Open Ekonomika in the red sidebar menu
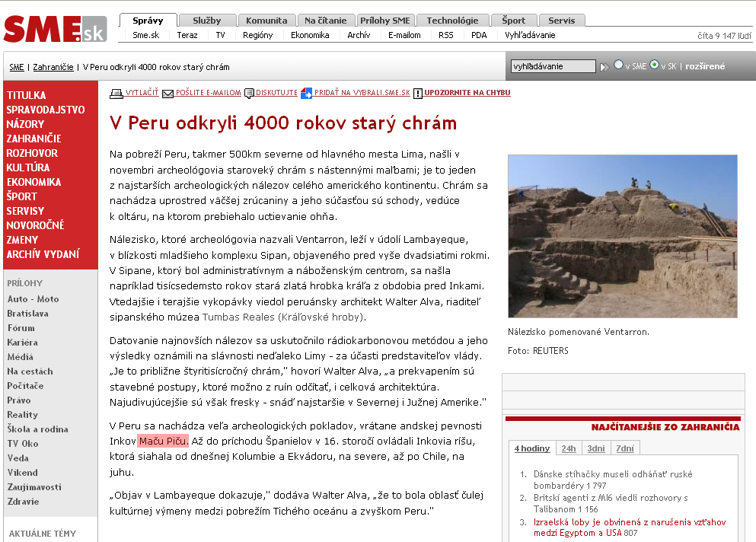 tap(33, 182)
